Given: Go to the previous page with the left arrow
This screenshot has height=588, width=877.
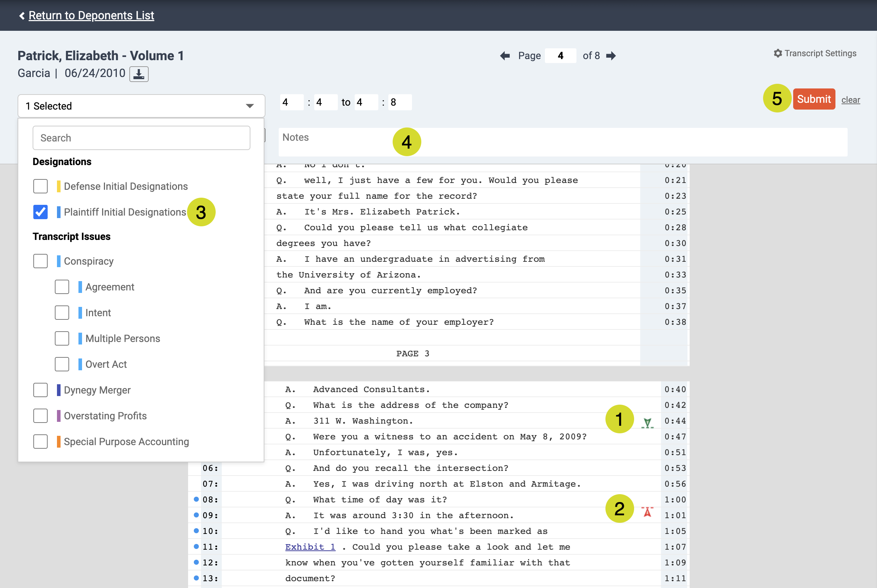Looking at the screenshot, I should [x=505, y=56].
